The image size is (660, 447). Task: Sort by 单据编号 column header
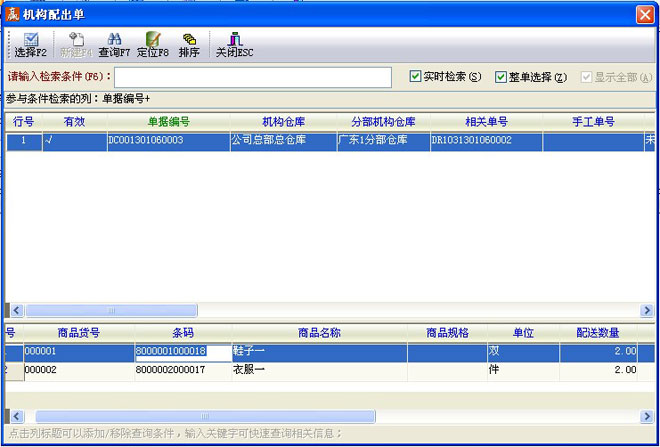click(167, 122)
